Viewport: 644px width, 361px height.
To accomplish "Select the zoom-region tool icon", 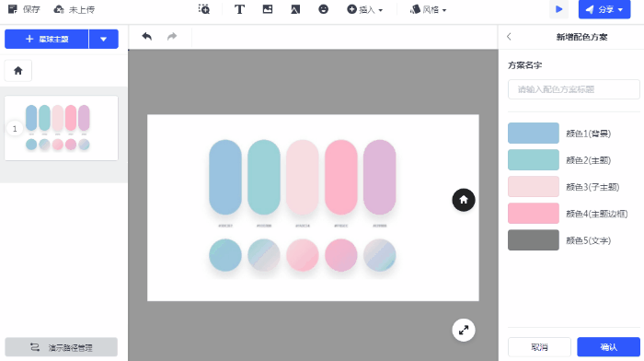I will pos(203,9).
